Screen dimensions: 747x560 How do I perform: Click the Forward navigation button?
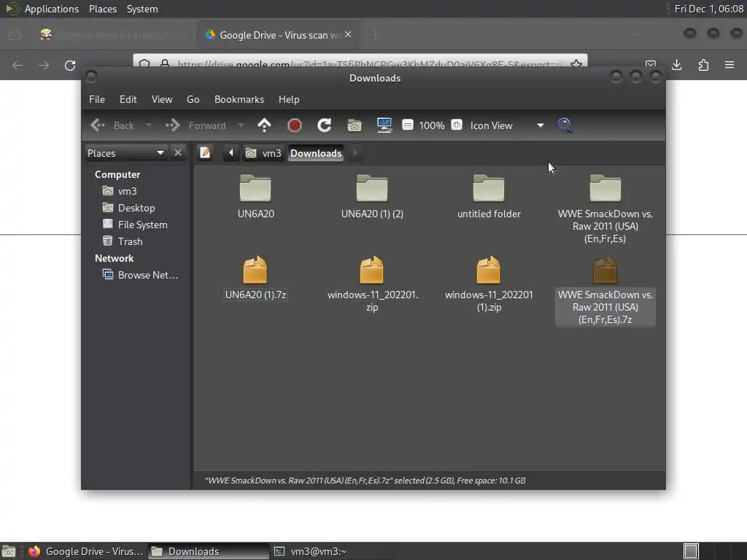click(x=196, y=125)
